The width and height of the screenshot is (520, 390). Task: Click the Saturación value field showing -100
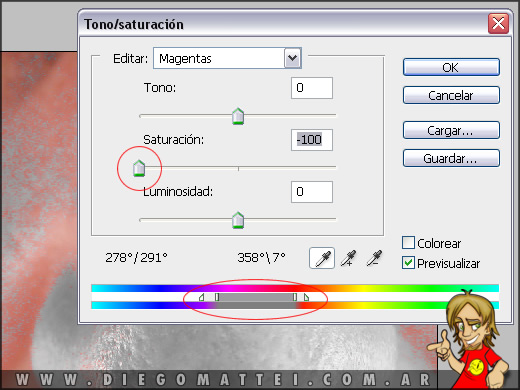tap(312, 140)
